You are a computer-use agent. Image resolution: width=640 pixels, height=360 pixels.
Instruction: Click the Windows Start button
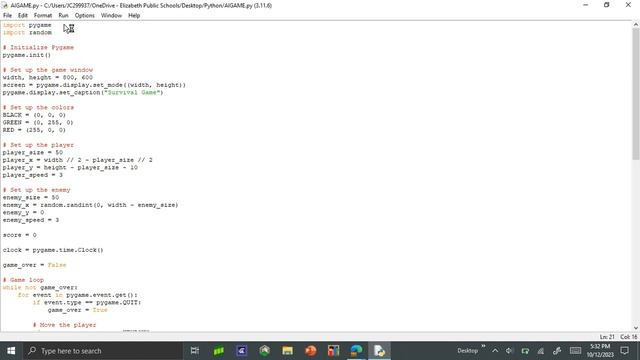click(x=11, y=351)
